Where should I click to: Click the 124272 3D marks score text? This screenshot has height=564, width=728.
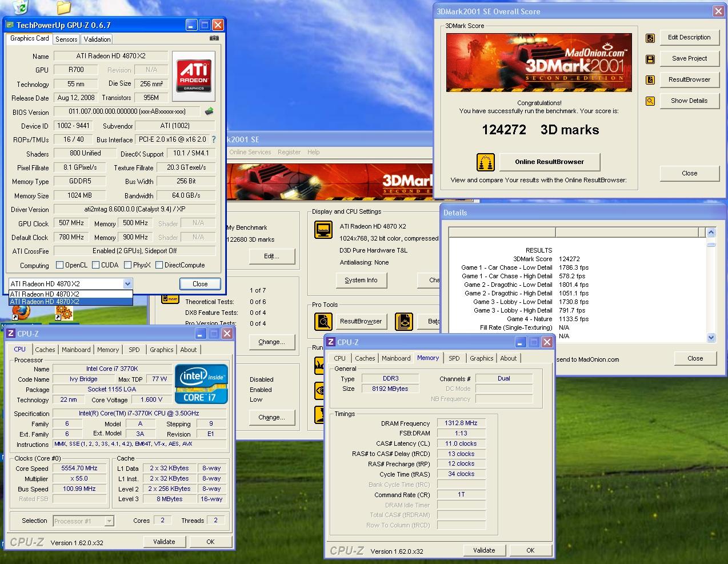coord(540,130)
